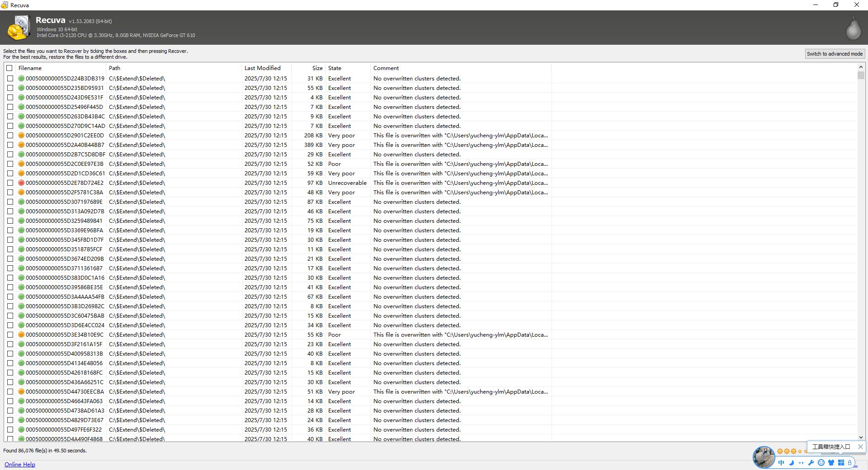Click the '208 KB' size cell
This screenshot has width=868, height=470.
pos(313,135)
